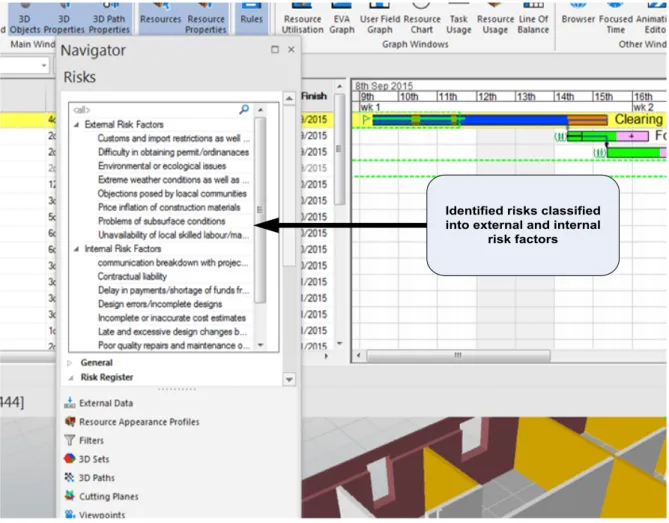Viewport: 669px width, 523px height.
Task: Click the pink segment with plus sign
Action: [631, 136]
